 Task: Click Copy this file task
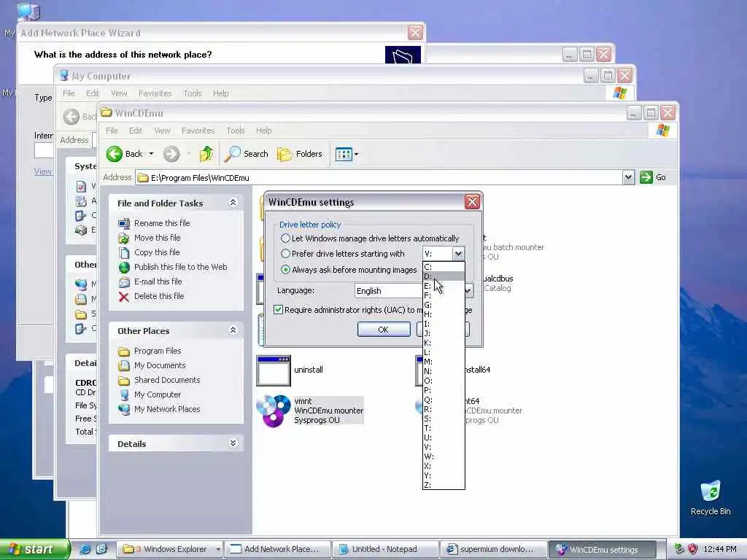click(x=157, y=252)
